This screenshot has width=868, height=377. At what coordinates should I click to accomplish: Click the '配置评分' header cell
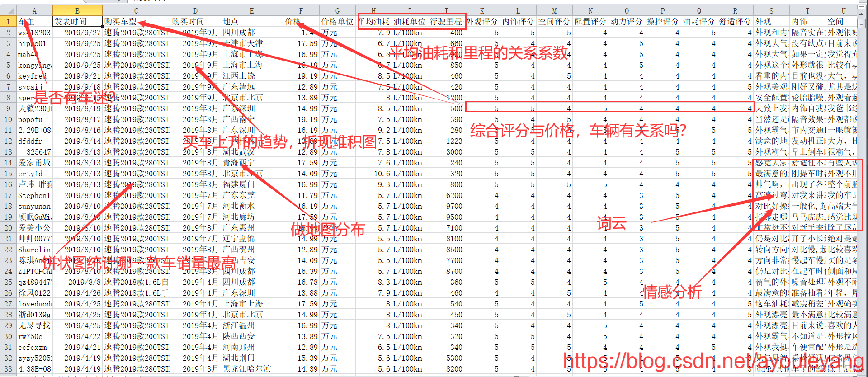(590, 21)
